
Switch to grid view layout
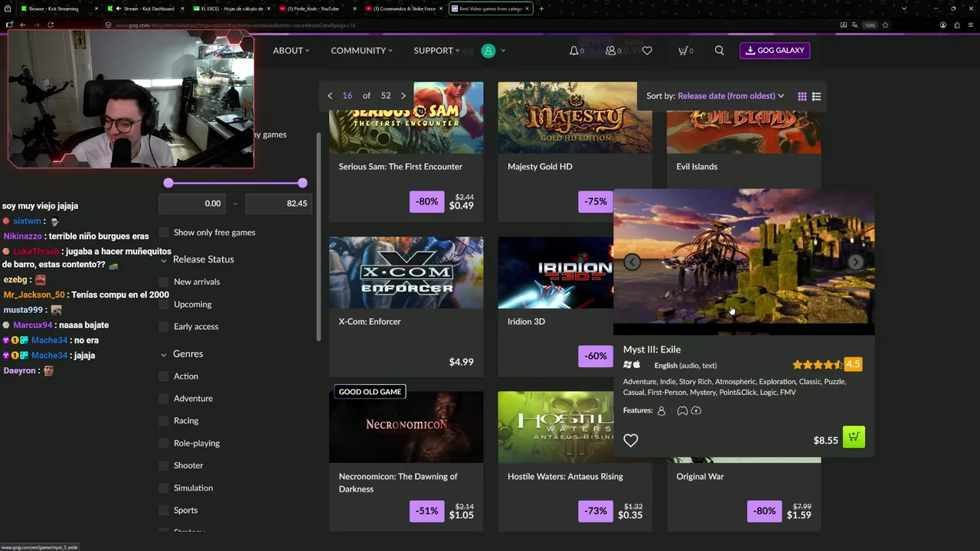coord(802,96)
